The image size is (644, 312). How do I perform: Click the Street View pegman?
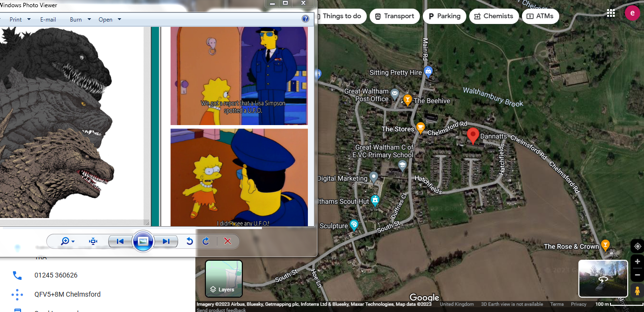pos(637,290)
